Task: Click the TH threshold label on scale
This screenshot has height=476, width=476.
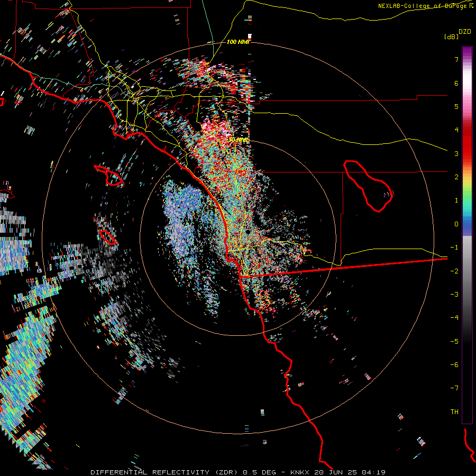Action: (454, 412)
